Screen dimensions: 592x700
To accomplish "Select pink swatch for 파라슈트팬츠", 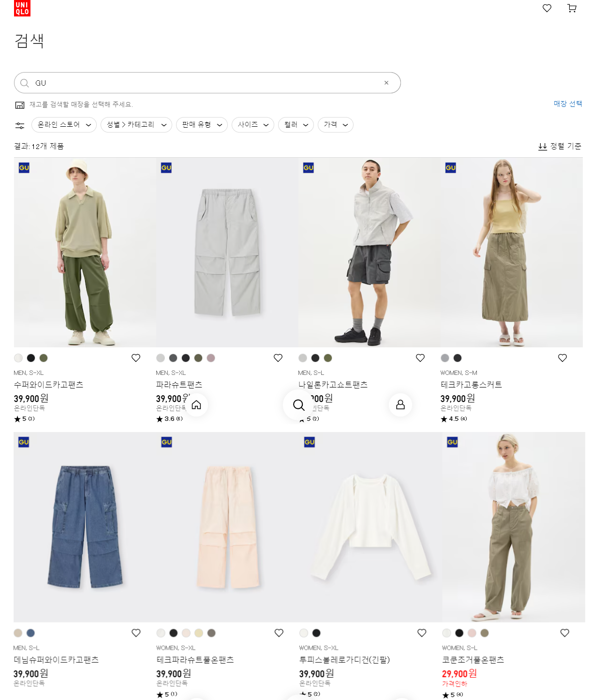I will pyautogui.click(x=211, y=358).
